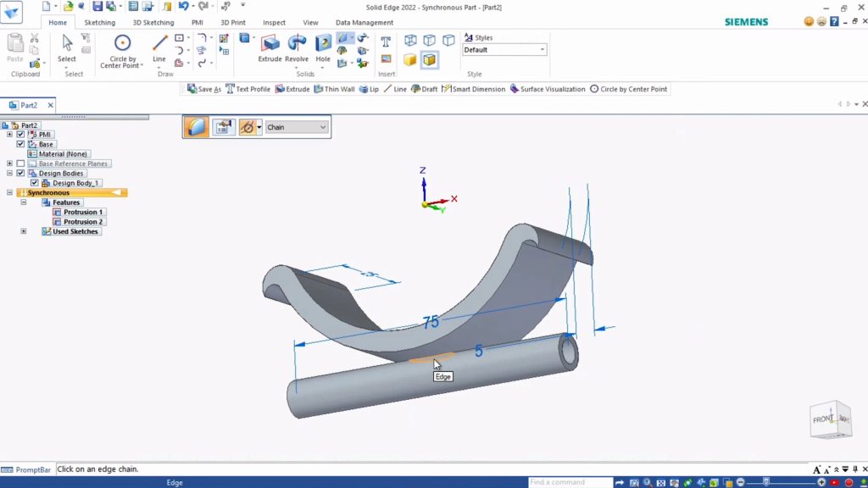Collapse the Features node

(x=23, y=202)
